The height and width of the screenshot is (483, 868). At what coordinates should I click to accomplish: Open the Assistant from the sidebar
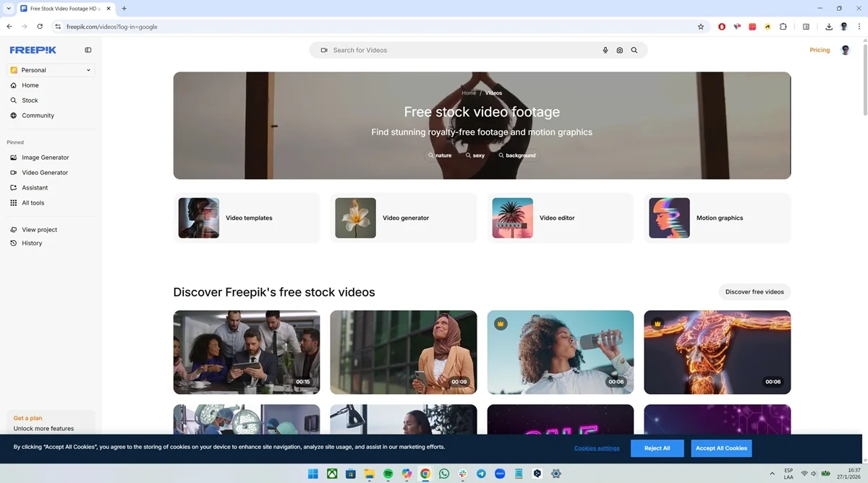(x=35, y=187)
